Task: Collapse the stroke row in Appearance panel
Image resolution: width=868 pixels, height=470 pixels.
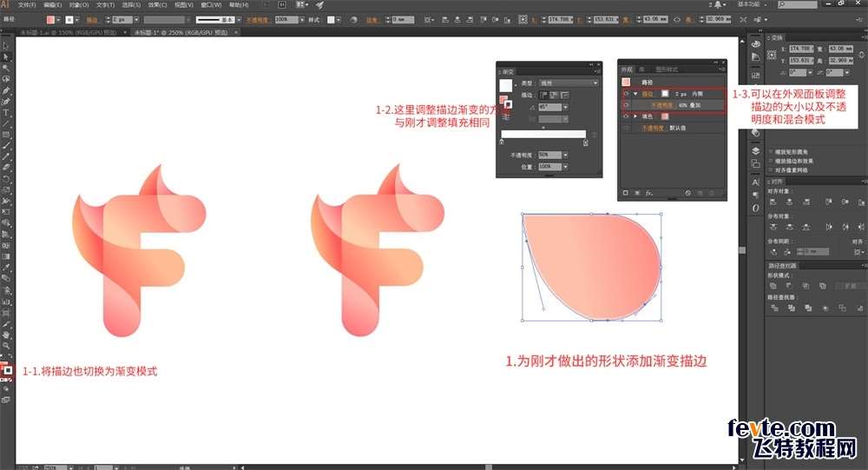Action: coord(635,94)
